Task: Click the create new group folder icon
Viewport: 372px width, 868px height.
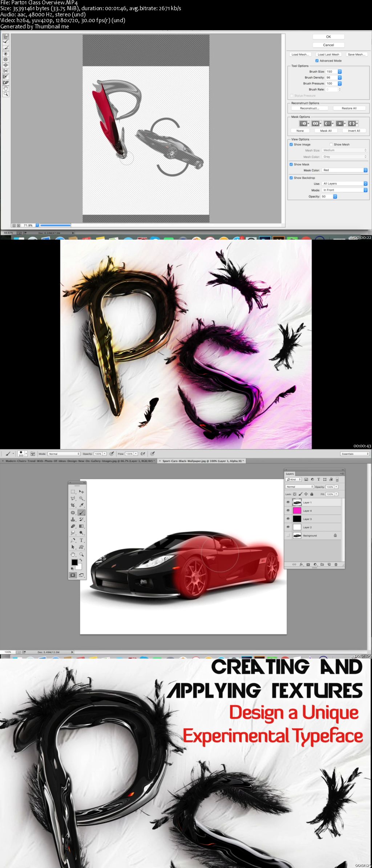Action: click(x=322, y=564)
